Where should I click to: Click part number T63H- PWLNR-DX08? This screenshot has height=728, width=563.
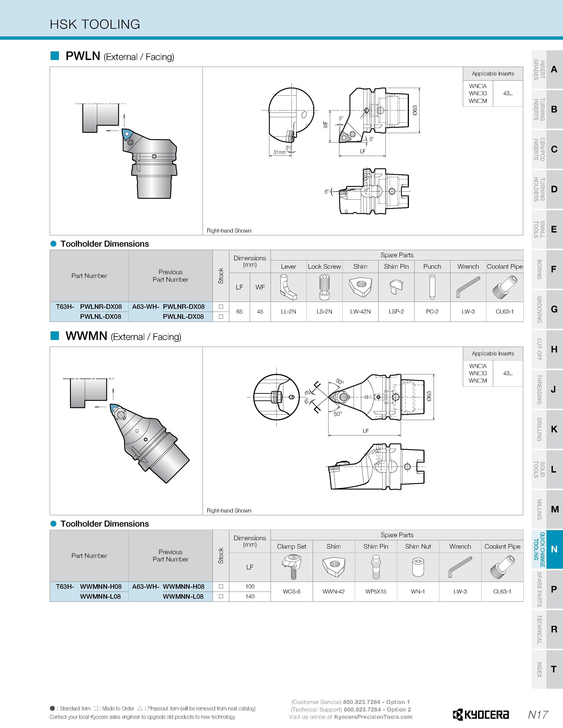coord(89,307)
